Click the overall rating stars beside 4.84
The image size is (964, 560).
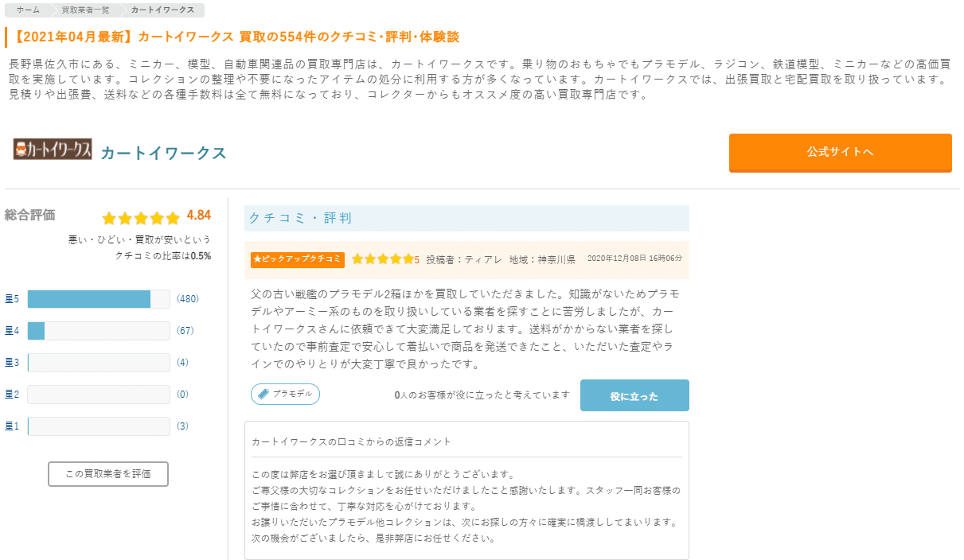[141, 218]
